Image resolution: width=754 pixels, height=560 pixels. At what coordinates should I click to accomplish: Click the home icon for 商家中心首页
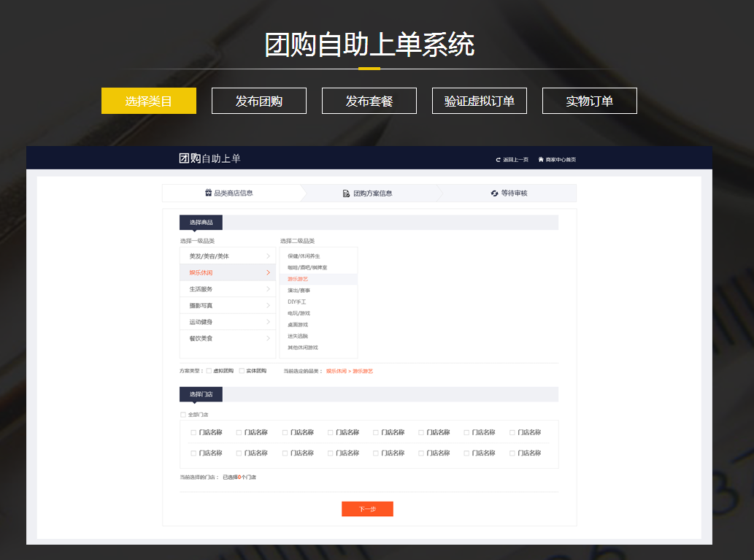[x=541, y=159]
